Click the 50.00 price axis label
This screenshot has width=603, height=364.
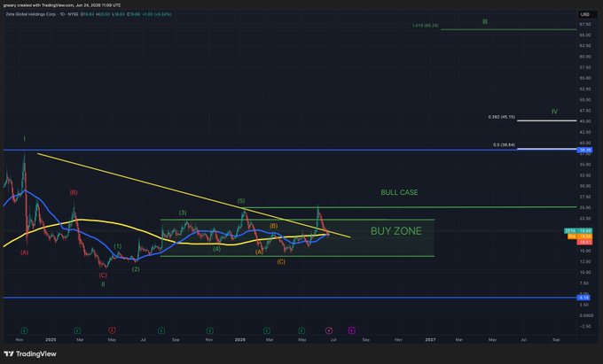click(x=585, y=99)
